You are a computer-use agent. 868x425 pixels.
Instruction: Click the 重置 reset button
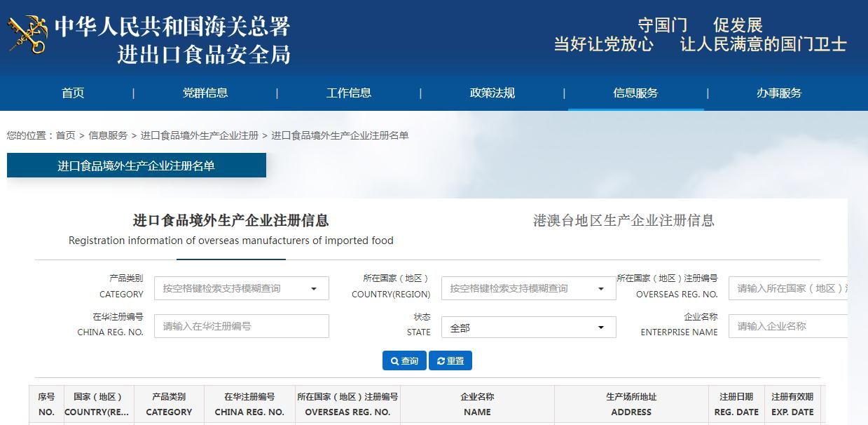(450, 360)
